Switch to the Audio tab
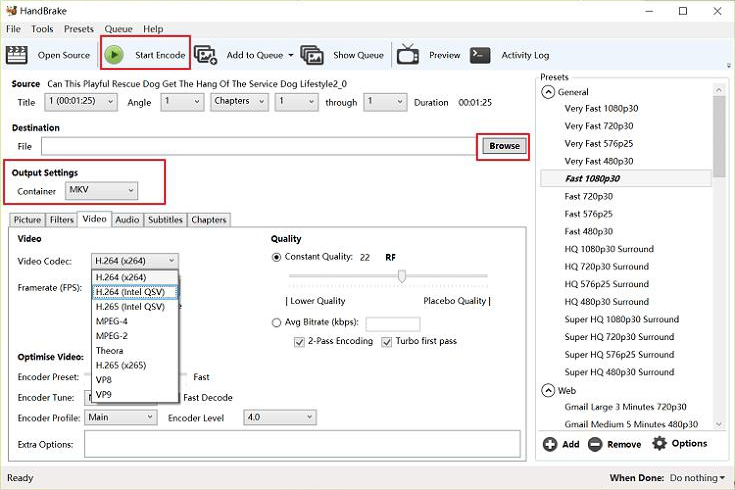Viewport: 735px width, 490px height. tap(127, 219)
